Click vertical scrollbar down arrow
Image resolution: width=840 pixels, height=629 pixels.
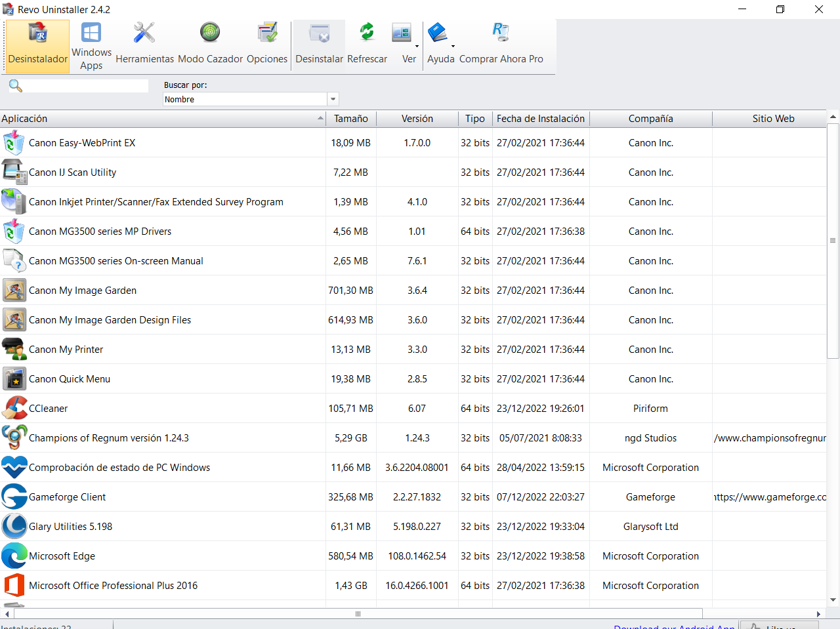pos(833,599)
